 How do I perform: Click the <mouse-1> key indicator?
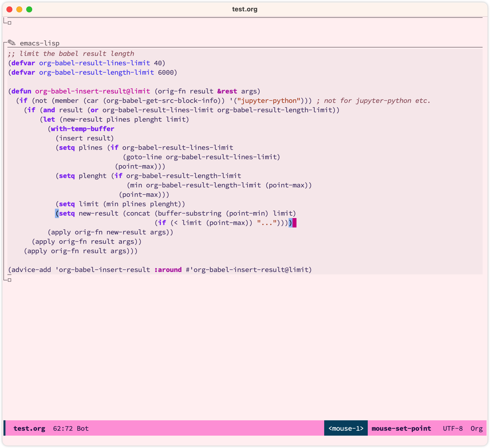point(346,428)
